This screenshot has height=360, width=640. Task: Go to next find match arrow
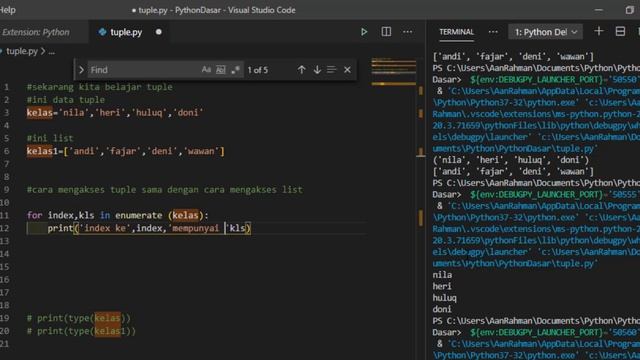pos(317,70)
